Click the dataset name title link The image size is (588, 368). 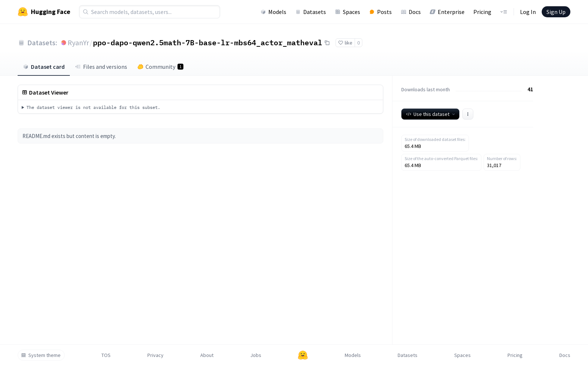coord(207,43)
